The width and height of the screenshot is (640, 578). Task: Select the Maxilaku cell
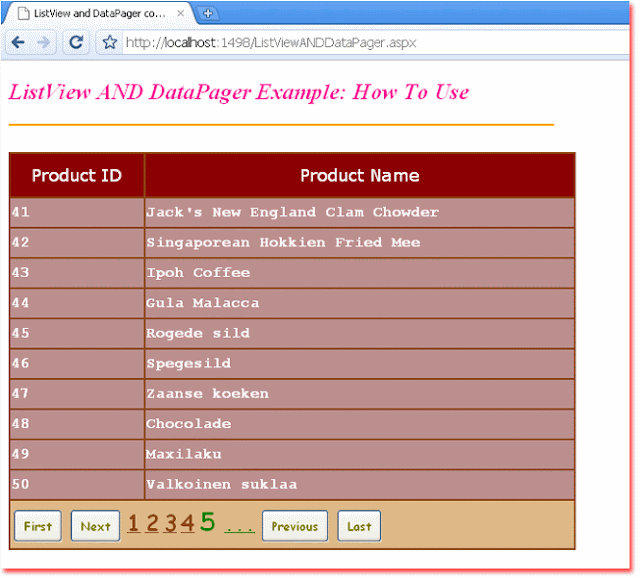tap(360, 454)
